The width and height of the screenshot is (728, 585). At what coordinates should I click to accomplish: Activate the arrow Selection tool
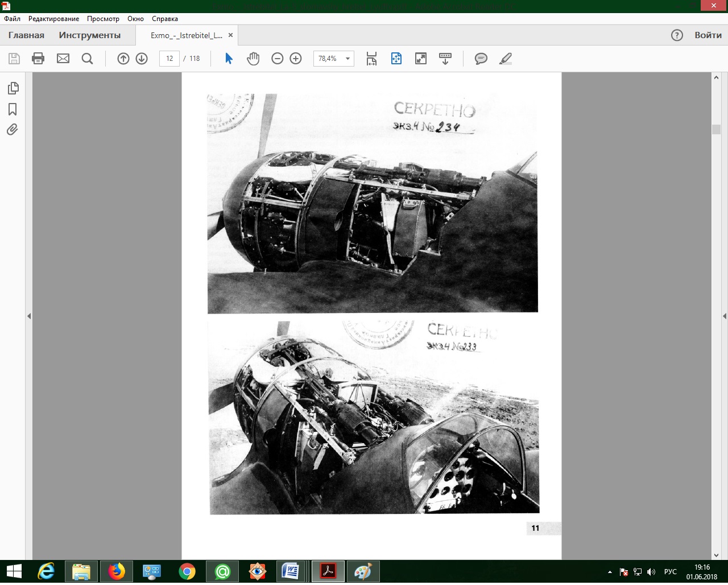click(x=229, y=59)
